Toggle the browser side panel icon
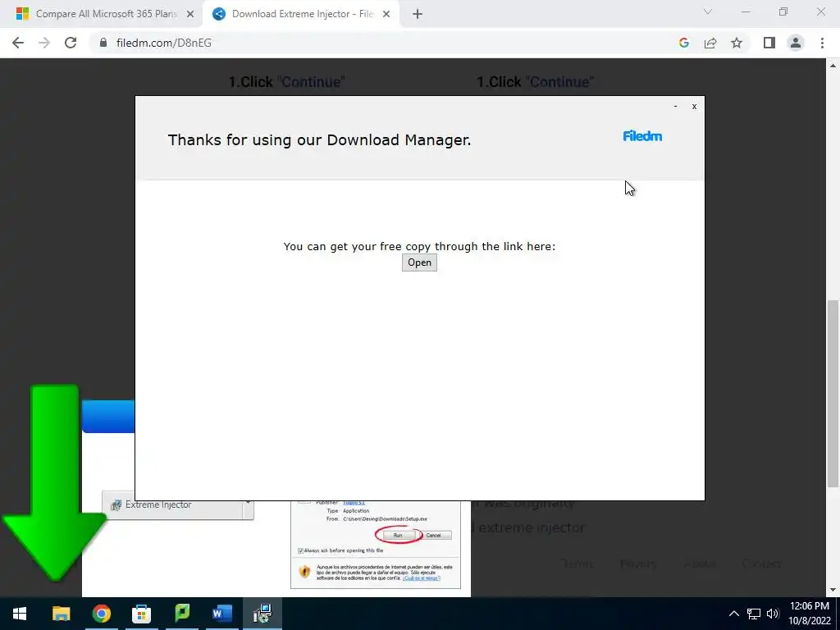The height and width of the screenshot is (630, 840). (769, 43)
